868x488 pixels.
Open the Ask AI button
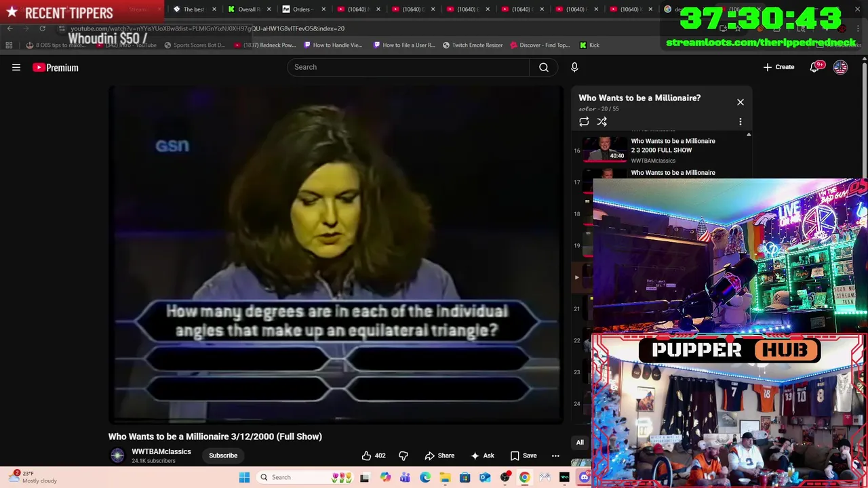[x=482, y=455]
